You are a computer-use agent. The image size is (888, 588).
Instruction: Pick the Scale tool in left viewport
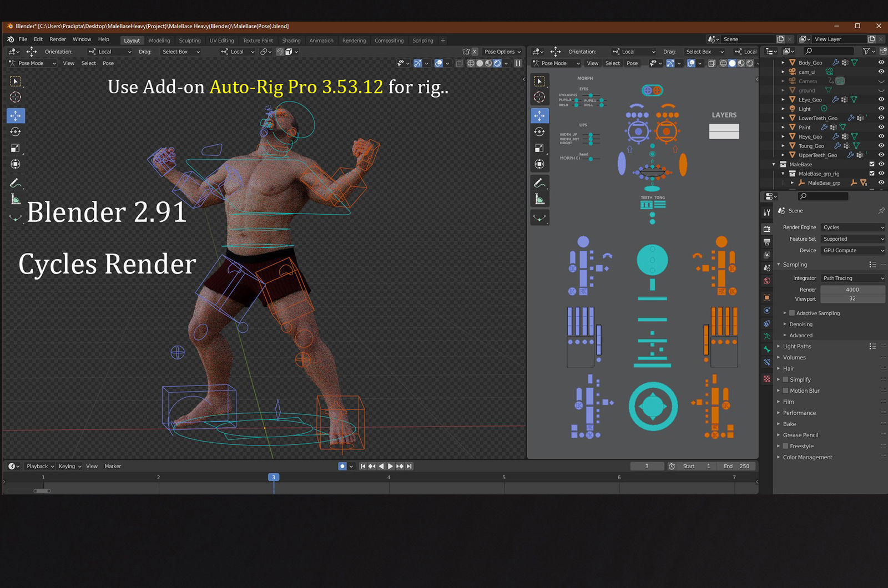pyautogui.click(x=16, y=148)
